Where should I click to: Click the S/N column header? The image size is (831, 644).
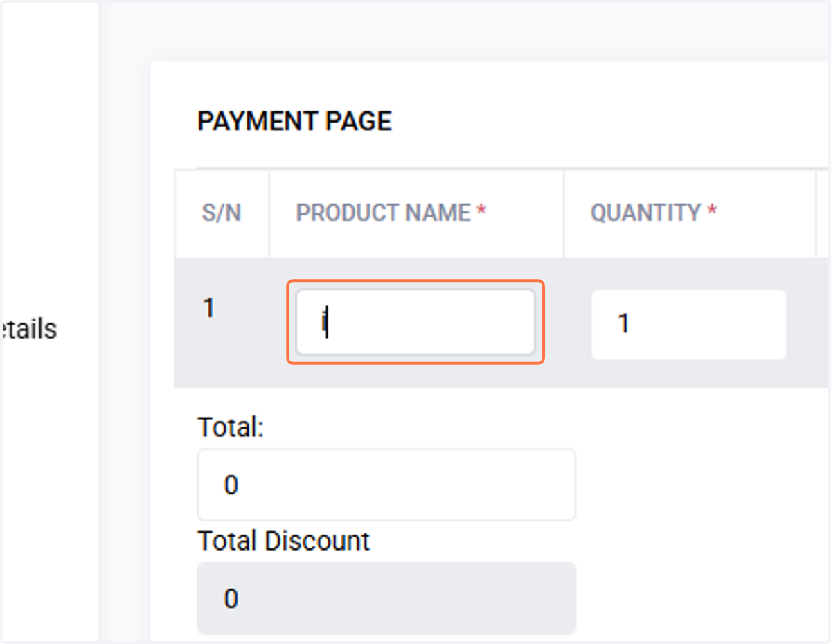coord(222,213)
